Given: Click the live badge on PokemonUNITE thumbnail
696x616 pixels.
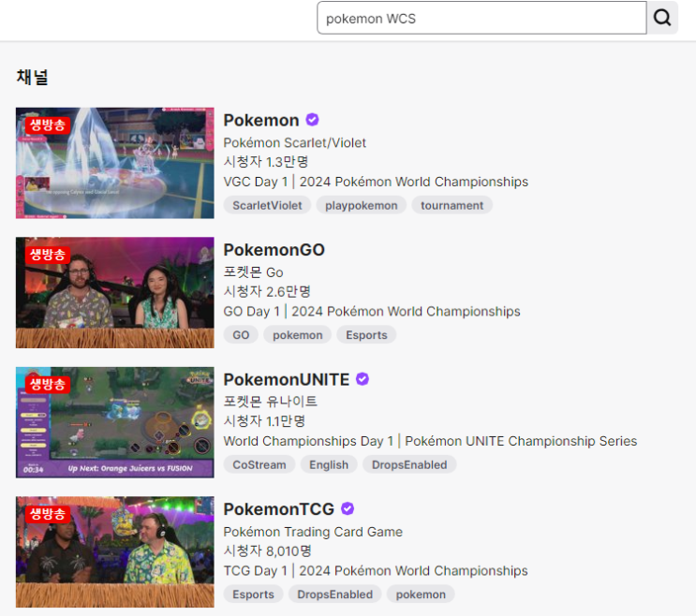Looking at the screenshot, I should (48, 385).
